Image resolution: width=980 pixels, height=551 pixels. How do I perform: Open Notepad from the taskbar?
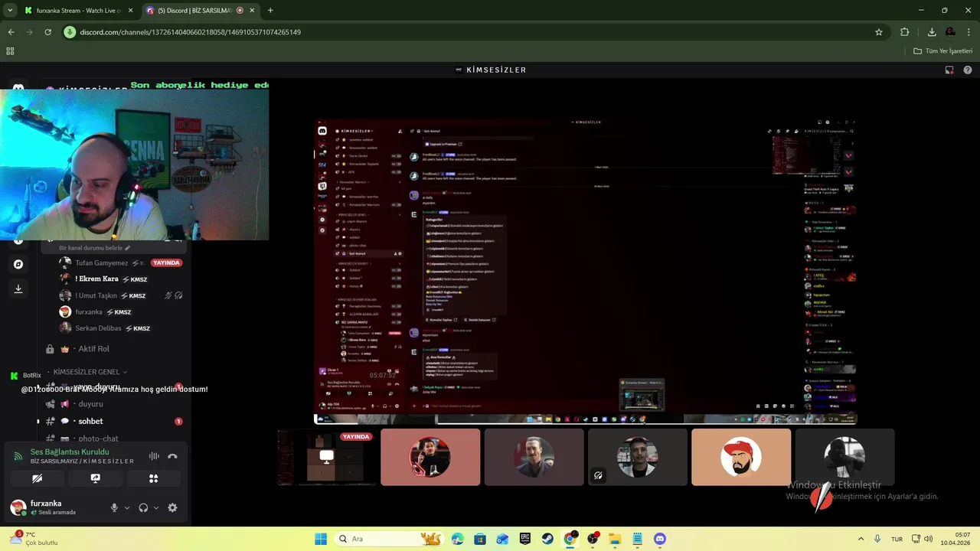(637, 539)
